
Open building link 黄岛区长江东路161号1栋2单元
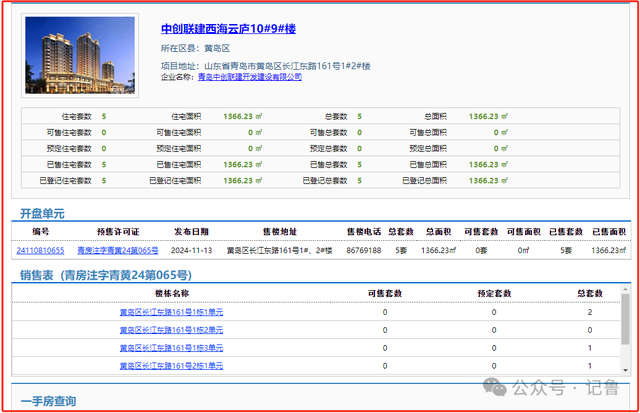(171, 330)
